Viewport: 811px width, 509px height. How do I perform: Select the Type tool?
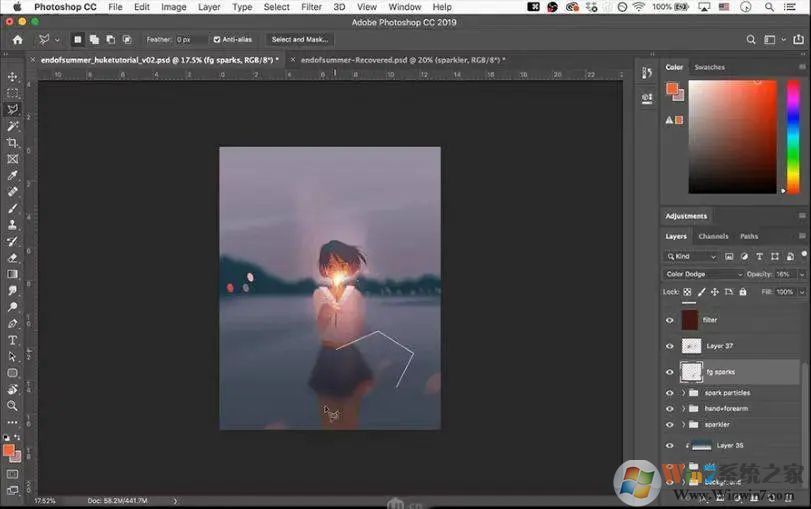coord(12,340)
